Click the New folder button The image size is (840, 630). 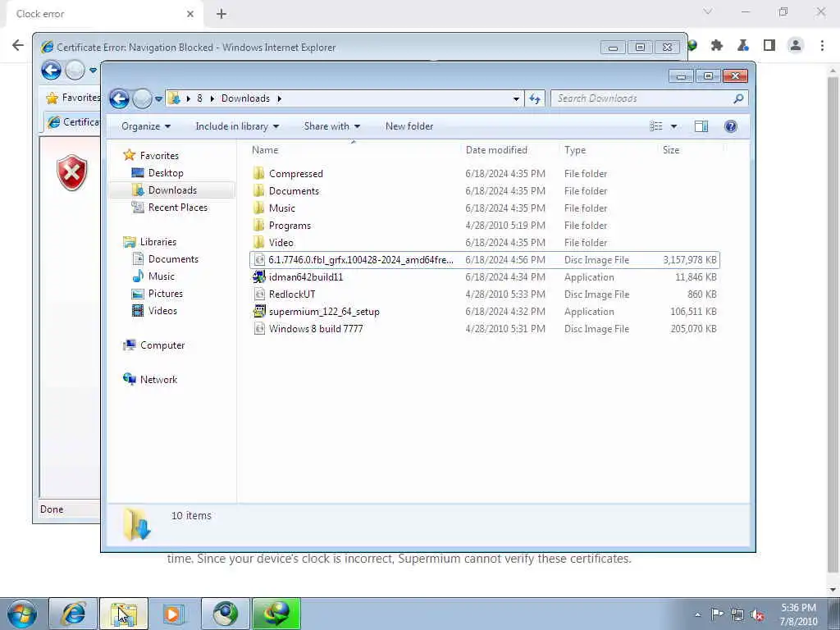[409, 126]
